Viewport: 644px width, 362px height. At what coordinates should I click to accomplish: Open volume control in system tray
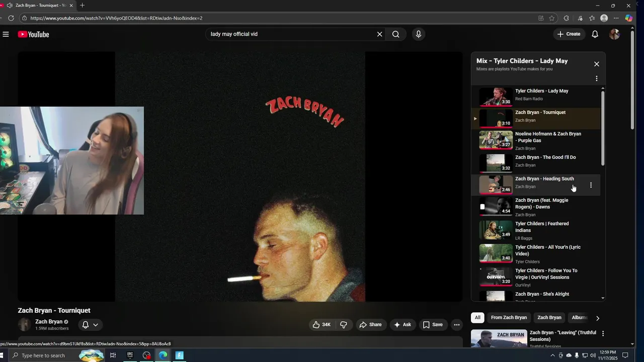click(x=593, y=355)
